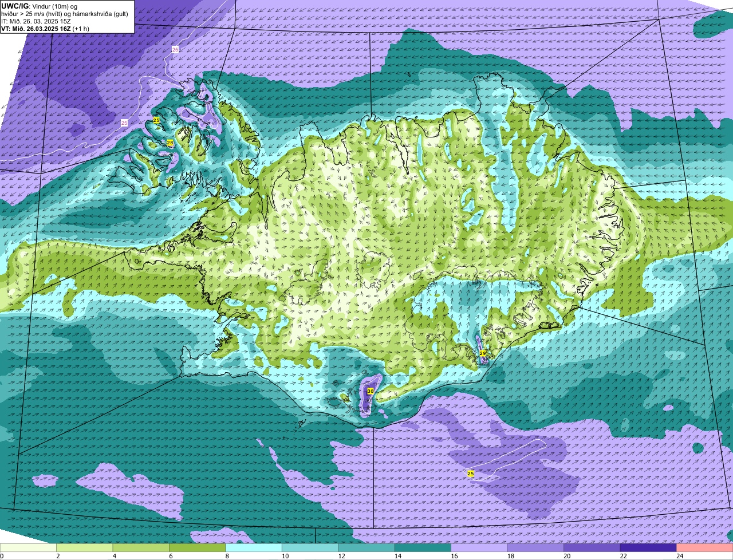Pick the aqua swatch for 10–12 m/s

point(310,547)
